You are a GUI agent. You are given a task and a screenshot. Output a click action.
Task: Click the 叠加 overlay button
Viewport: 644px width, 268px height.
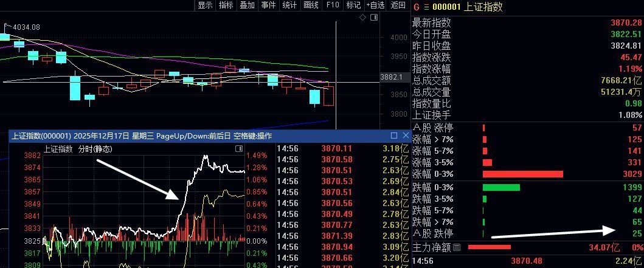click(x=247, y=5)
